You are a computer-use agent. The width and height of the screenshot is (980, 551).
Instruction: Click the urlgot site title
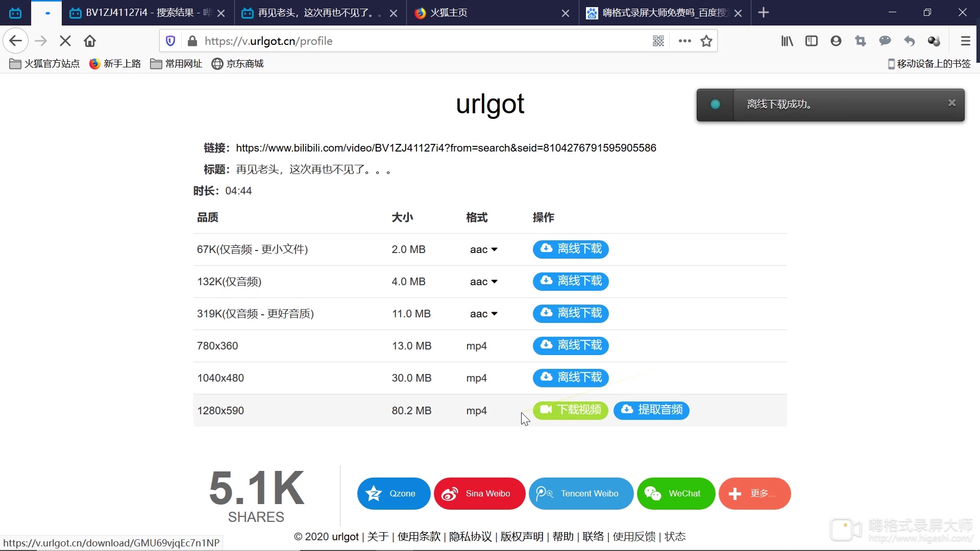[x=490, y=104]
